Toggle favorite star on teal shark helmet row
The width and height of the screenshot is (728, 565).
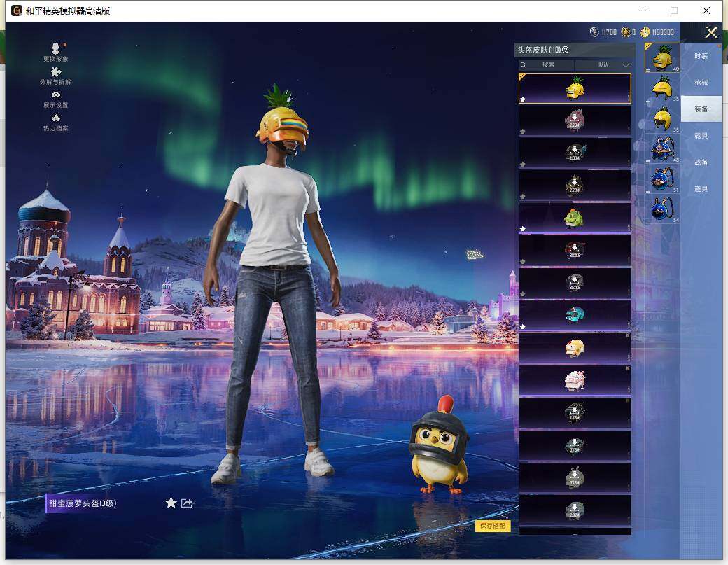pos(523,327)
